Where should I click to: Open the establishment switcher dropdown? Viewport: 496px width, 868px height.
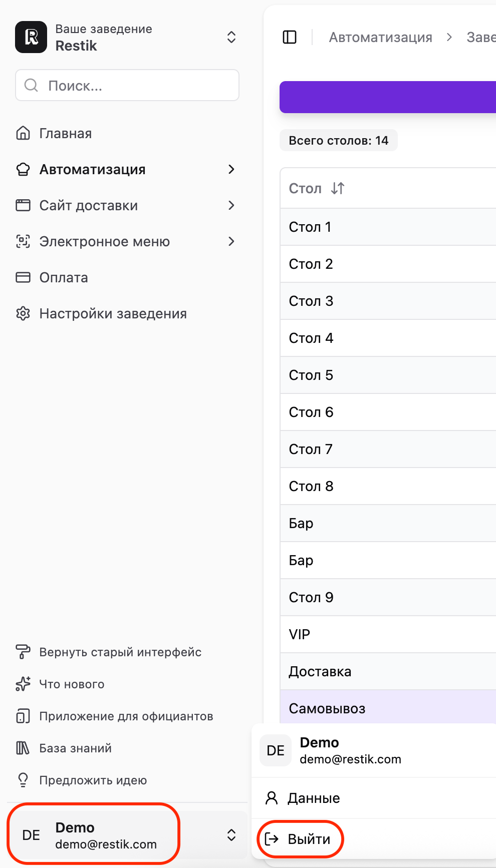tap(231, 37)
